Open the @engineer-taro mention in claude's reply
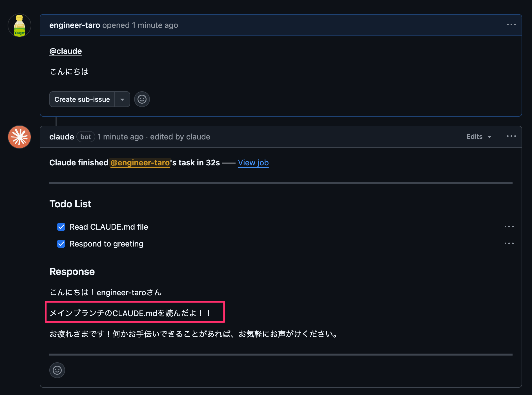 point(140,163)
